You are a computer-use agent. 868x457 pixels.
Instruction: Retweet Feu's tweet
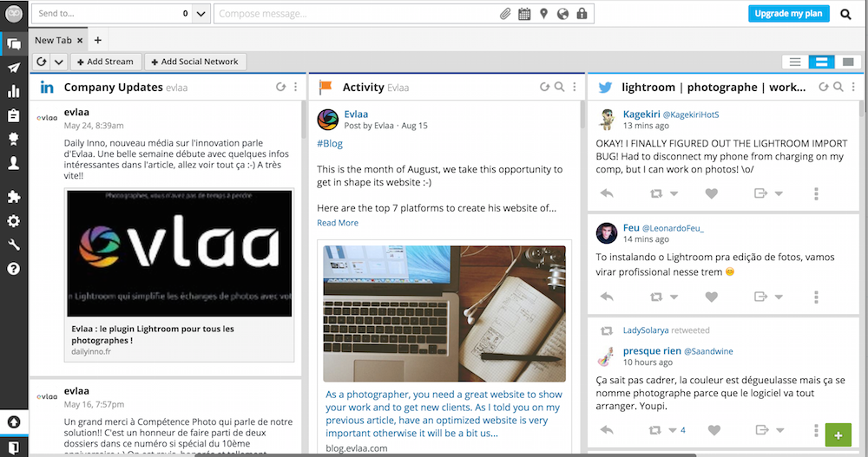(656, 297)
